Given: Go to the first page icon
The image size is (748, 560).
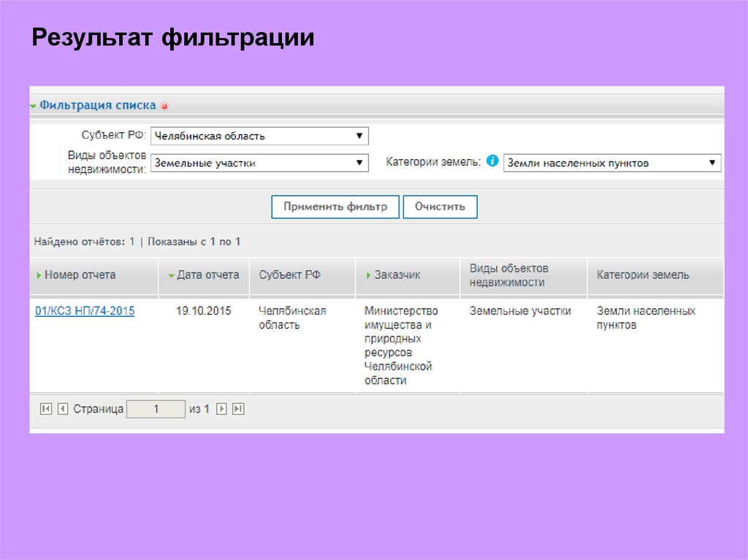Looking at the screenshot, I should [x=45, y=410].
